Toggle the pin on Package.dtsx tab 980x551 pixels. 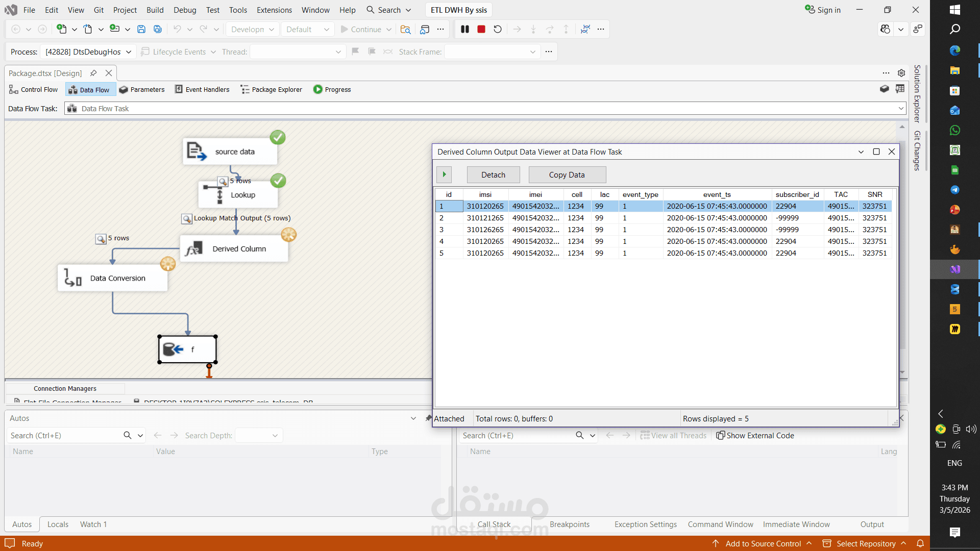(x=93, y=73)
